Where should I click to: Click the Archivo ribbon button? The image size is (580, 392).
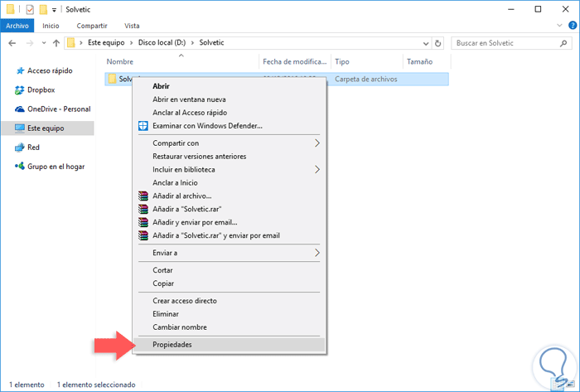(17, 26)
